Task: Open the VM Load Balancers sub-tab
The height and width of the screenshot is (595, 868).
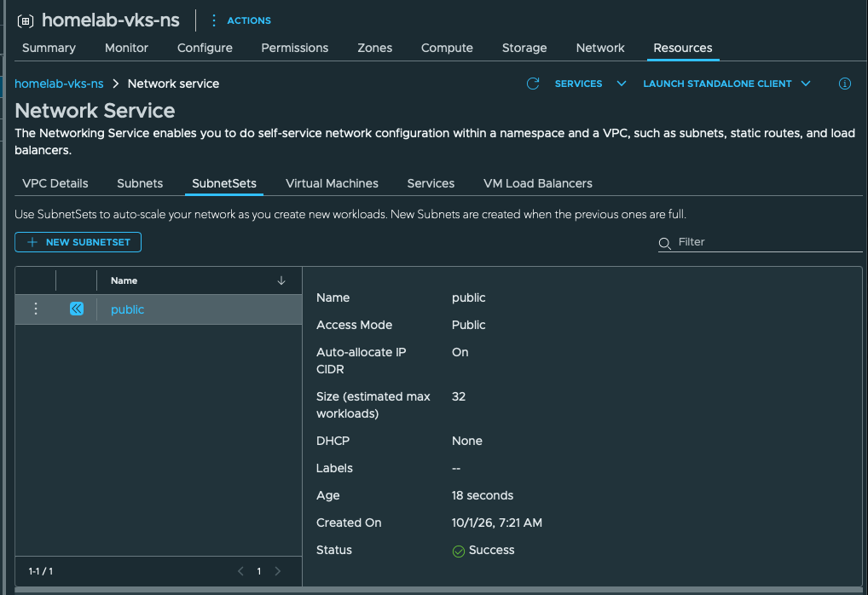Action: [537, 184]
